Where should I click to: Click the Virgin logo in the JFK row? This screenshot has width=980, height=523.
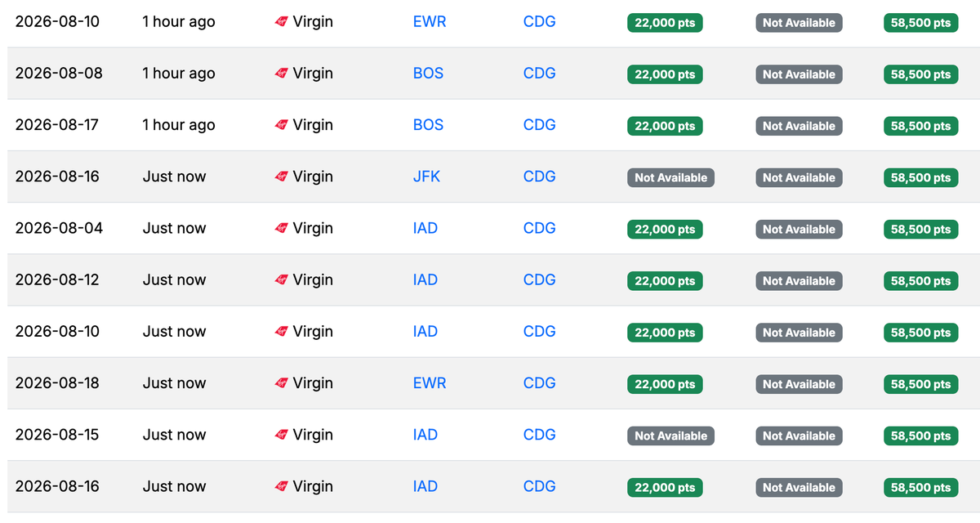point(282,177)
